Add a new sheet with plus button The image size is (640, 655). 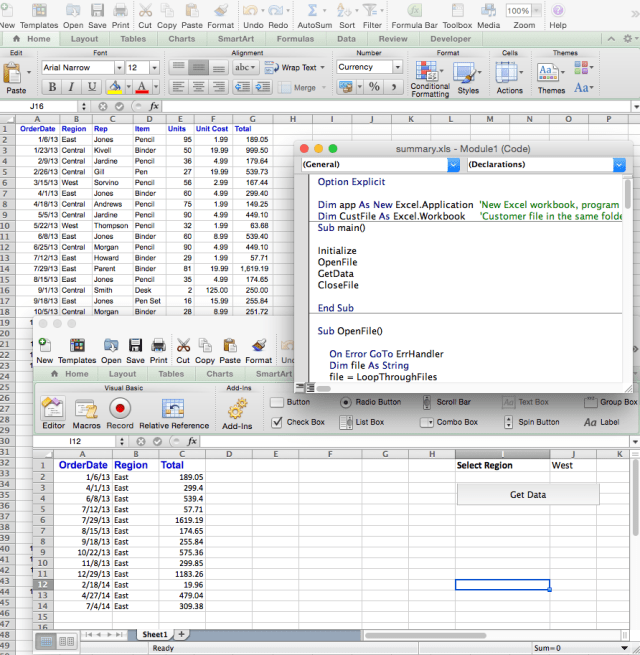(x=181, y=634)
